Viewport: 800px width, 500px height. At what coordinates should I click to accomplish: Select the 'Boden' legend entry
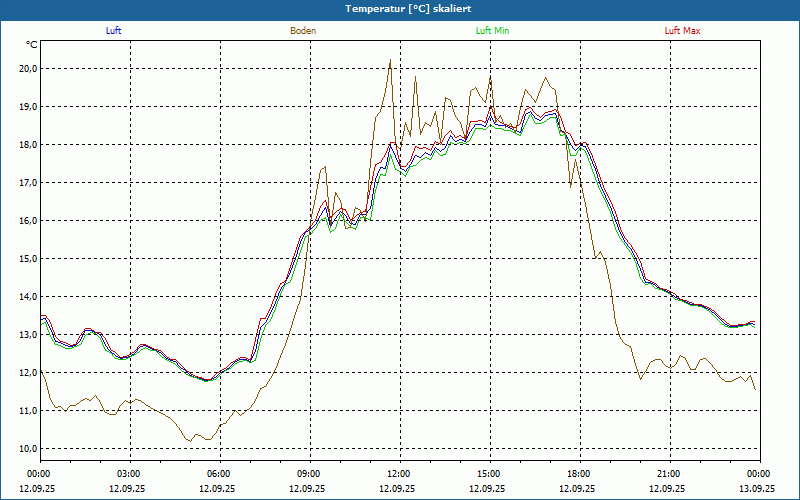303,31
